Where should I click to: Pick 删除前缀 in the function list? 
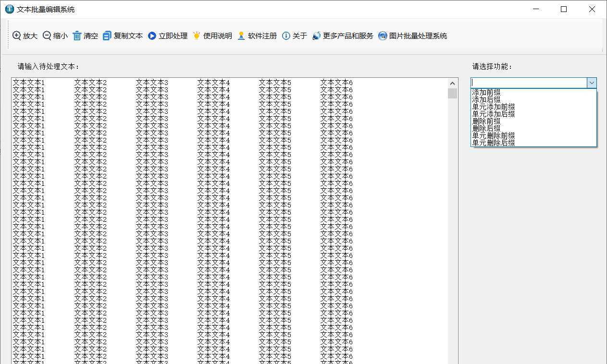pyautogui.click(x=533, y=121)
